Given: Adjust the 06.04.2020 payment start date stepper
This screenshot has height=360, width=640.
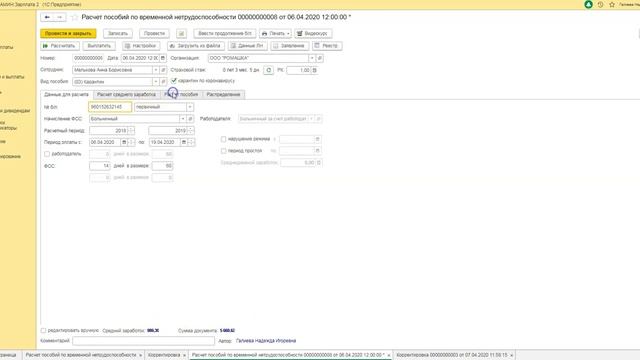Looking at the screenshot, I should [x=131, y=142].
